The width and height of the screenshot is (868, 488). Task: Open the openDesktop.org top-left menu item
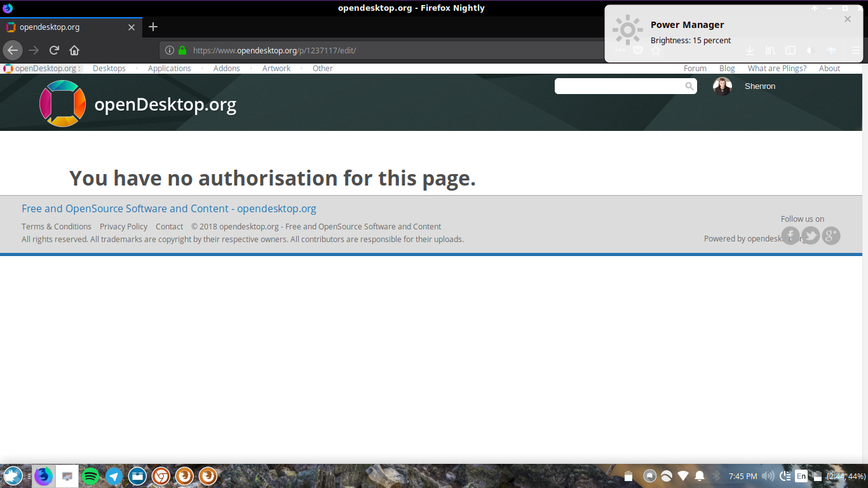[42, 69]
